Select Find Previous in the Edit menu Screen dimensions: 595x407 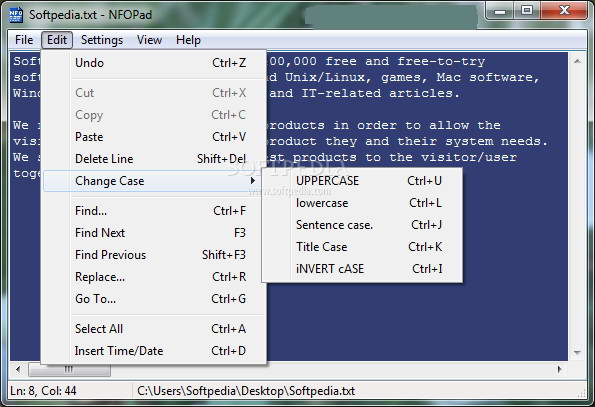(154, 255)
